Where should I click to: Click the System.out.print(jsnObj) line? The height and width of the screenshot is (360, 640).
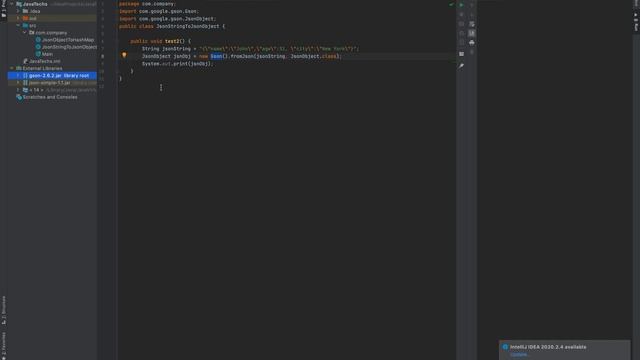pyautogui.click(x=178, y=64)
